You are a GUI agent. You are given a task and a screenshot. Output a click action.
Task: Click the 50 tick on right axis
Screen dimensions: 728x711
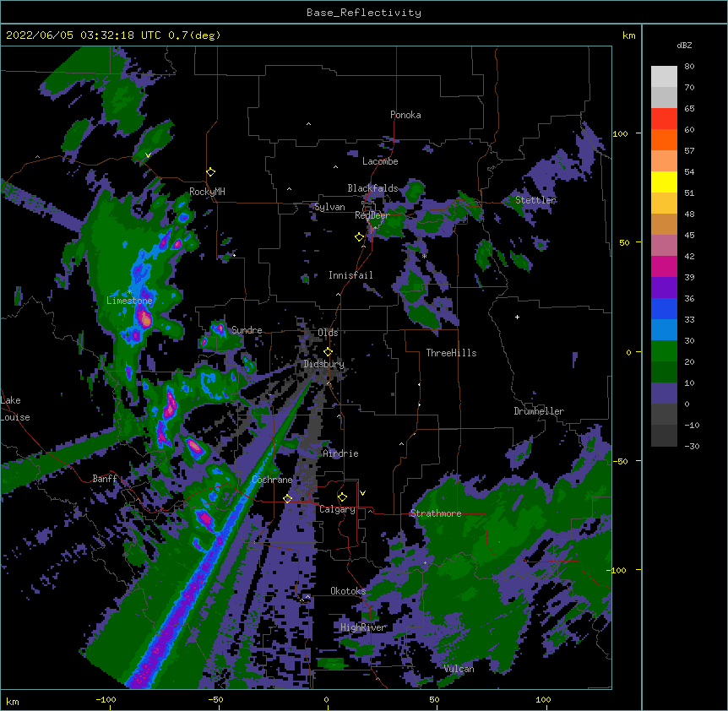[624, 242]
